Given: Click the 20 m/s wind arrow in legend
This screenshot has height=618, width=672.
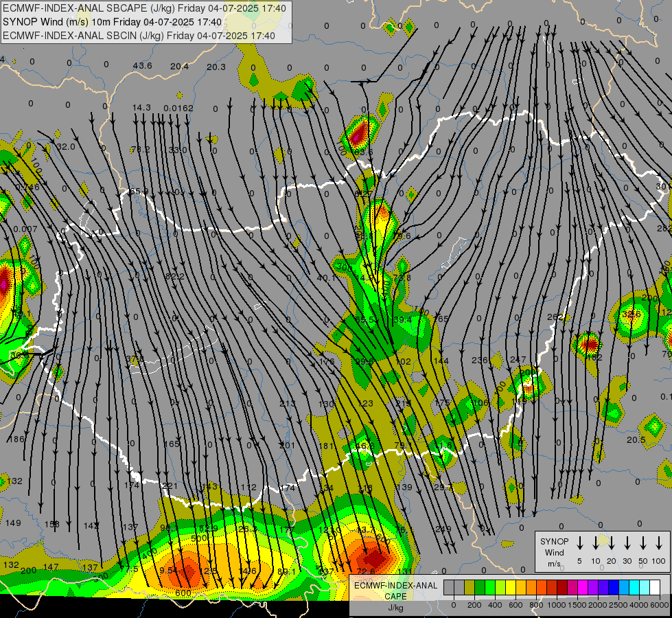Looking at the screenshot, I should click(611, 543).
